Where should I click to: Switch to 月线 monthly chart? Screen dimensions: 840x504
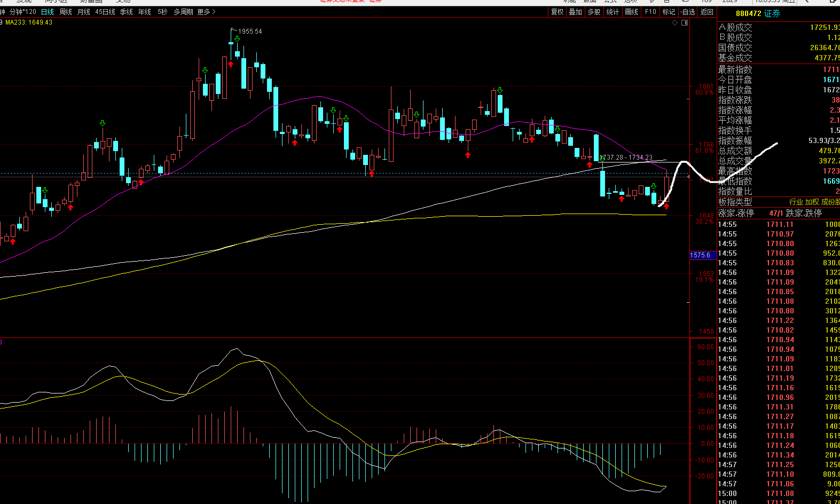coord(84,12)
